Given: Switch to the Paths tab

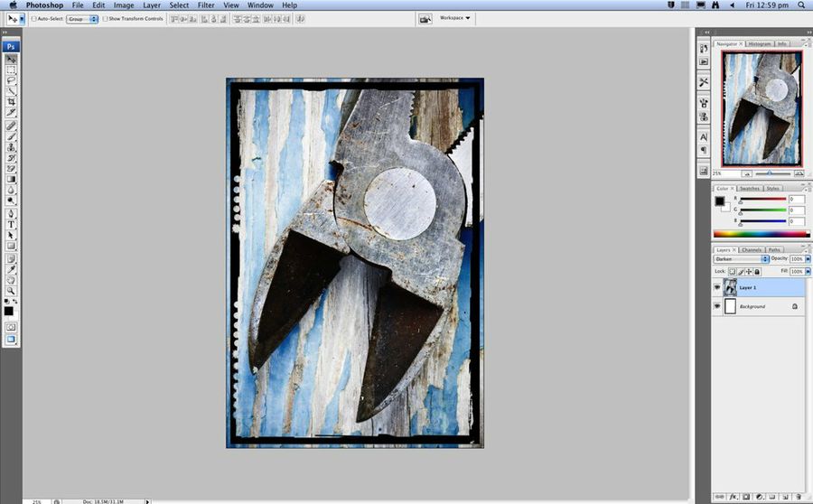Looking at the screenshot, I should (x=774, y=250).
